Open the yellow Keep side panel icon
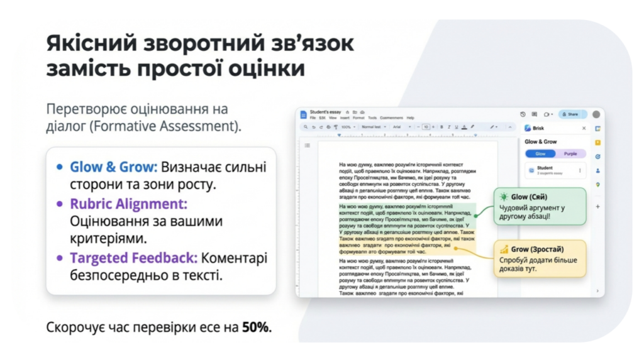644x362 pixels. pos(598,143)
